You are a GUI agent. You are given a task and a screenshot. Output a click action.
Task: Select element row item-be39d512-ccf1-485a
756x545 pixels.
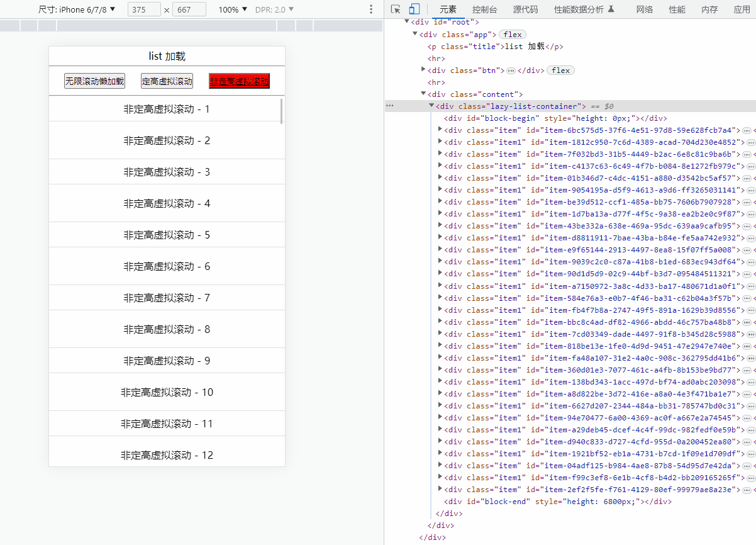(570, 202)
